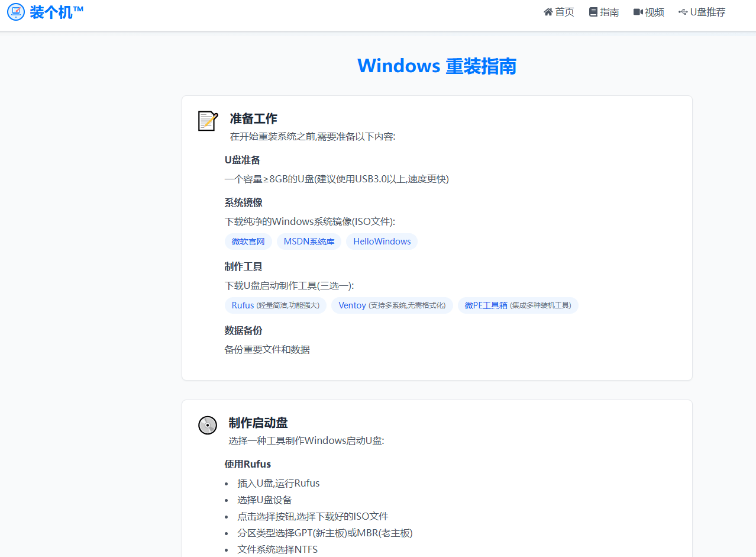Switch to the 视频 section
The height and width of the screenshot is (557, 756).
654,11
